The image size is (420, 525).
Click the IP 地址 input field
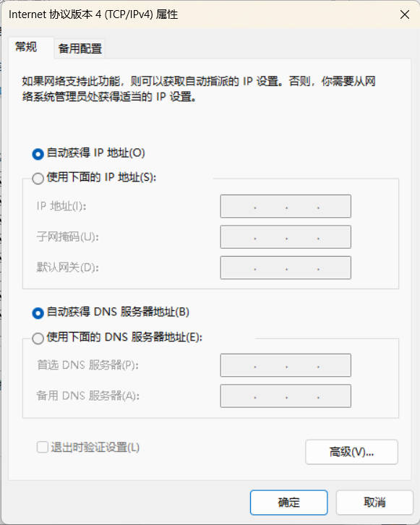[286, 206]
